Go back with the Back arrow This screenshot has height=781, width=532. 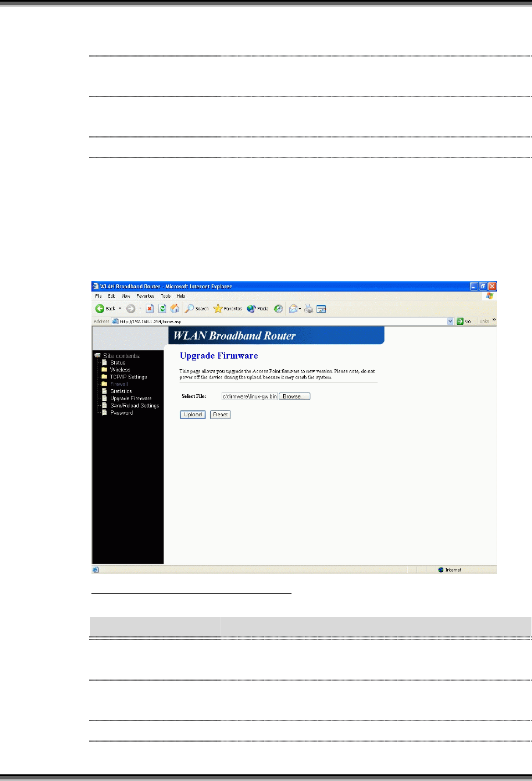(105, 309)
